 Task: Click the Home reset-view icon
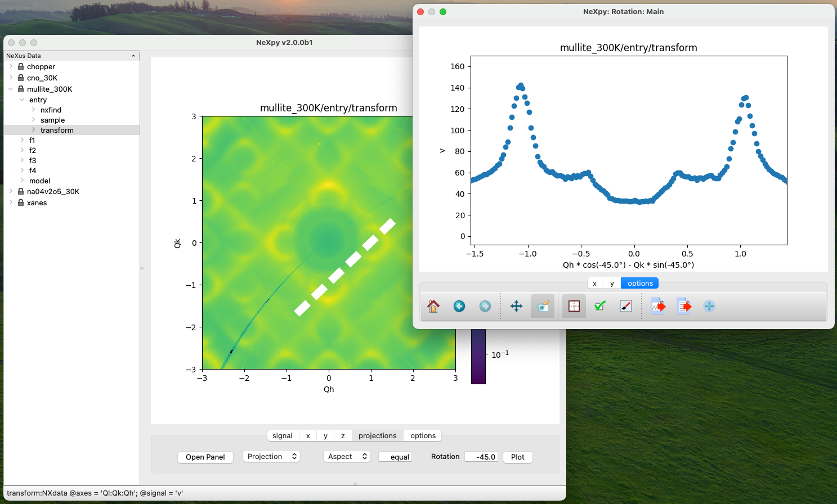coord(433,306)
